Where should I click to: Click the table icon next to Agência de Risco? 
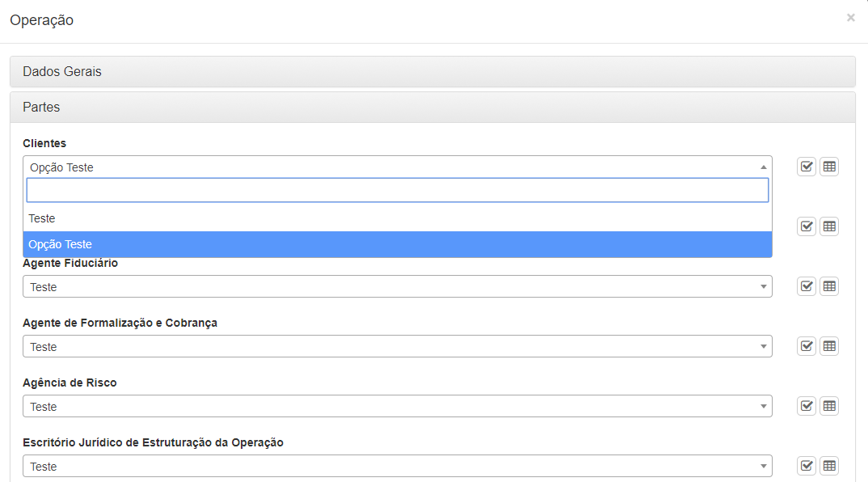[829, 405]
